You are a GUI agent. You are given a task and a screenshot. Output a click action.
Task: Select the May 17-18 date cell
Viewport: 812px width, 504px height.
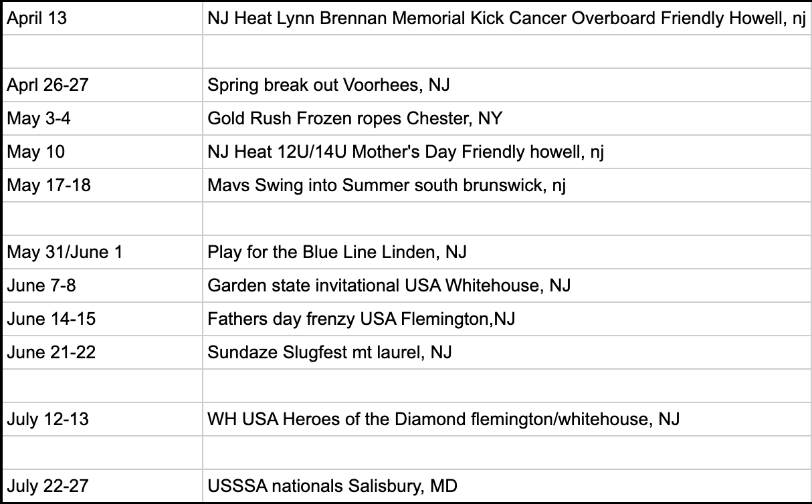102,185
